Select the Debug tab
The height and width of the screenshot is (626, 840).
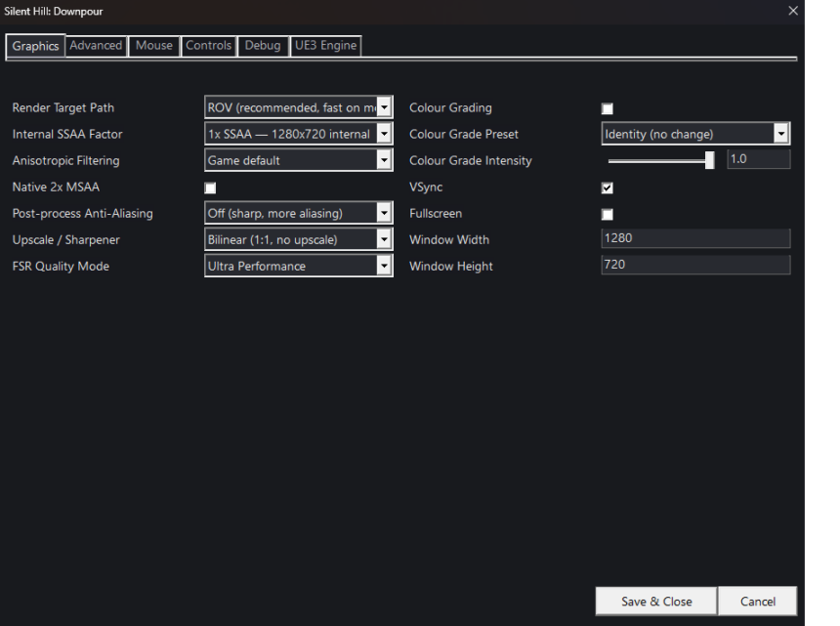(263, 46)
